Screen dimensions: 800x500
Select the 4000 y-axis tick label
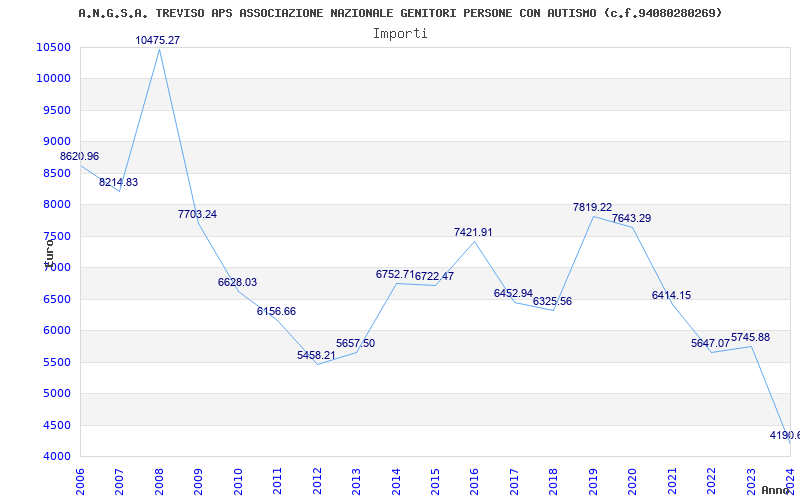(56, 456)
